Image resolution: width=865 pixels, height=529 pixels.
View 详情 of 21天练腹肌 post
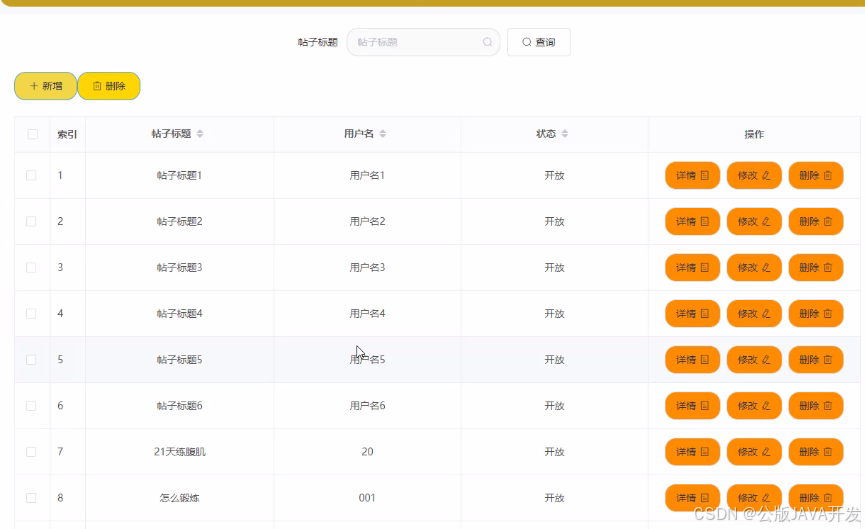[x=692, y=452]
